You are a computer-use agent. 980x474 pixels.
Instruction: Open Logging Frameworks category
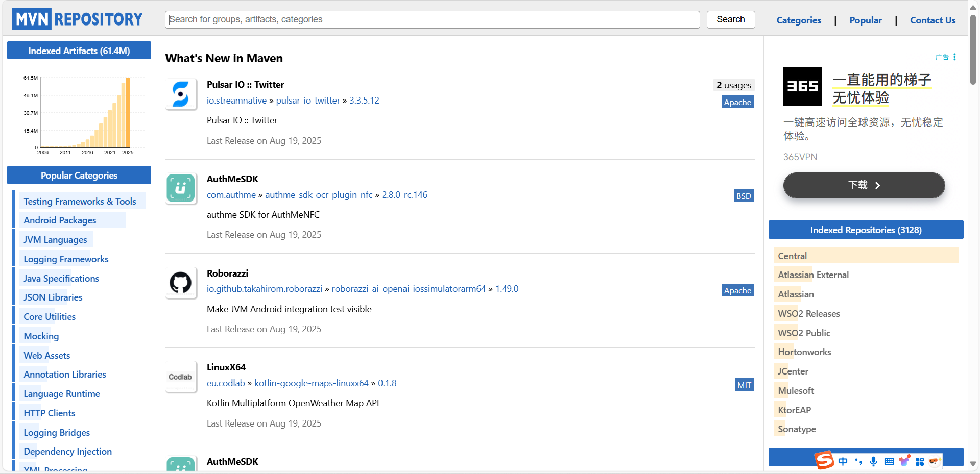pyautogui.click(x=66, y=259)
